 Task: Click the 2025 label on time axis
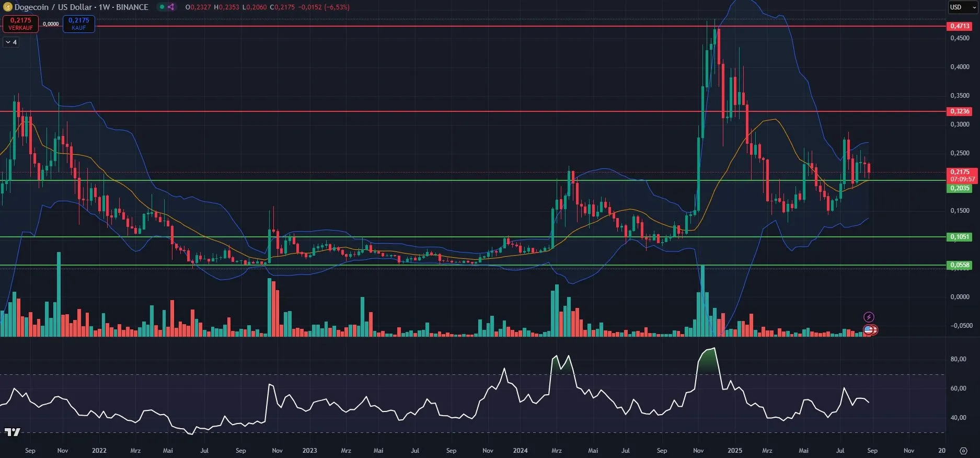click(x=735, y=451)
